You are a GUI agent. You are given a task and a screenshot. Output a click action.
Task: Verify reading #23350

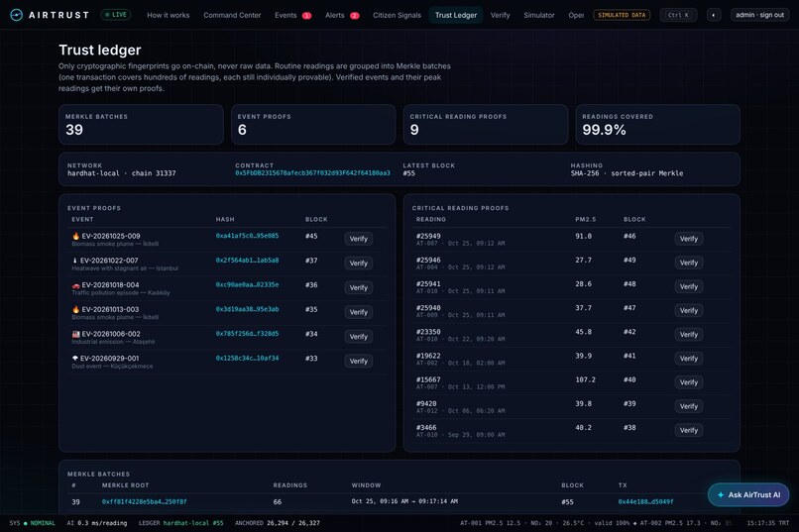688,335
